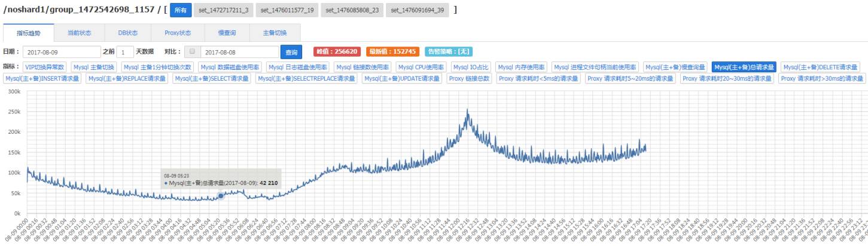Click the comparison date field 2017-08-08
Screen dimensions: 868x246
239,52
